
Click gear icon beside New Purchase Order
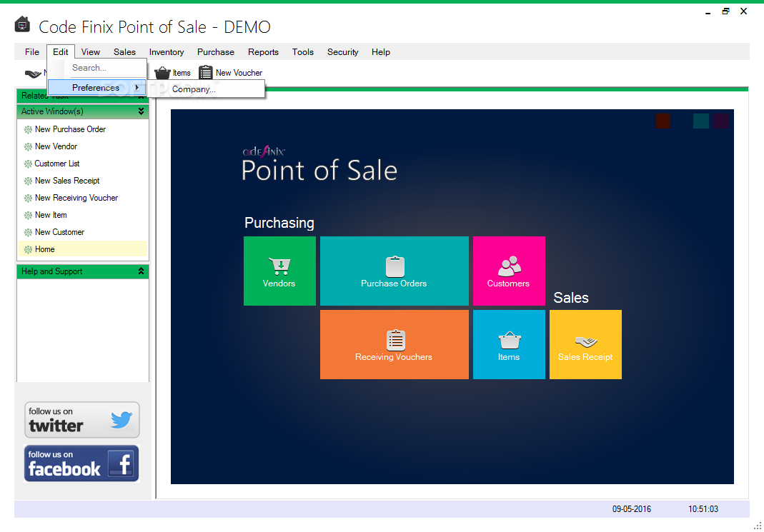tap(29, 129)
